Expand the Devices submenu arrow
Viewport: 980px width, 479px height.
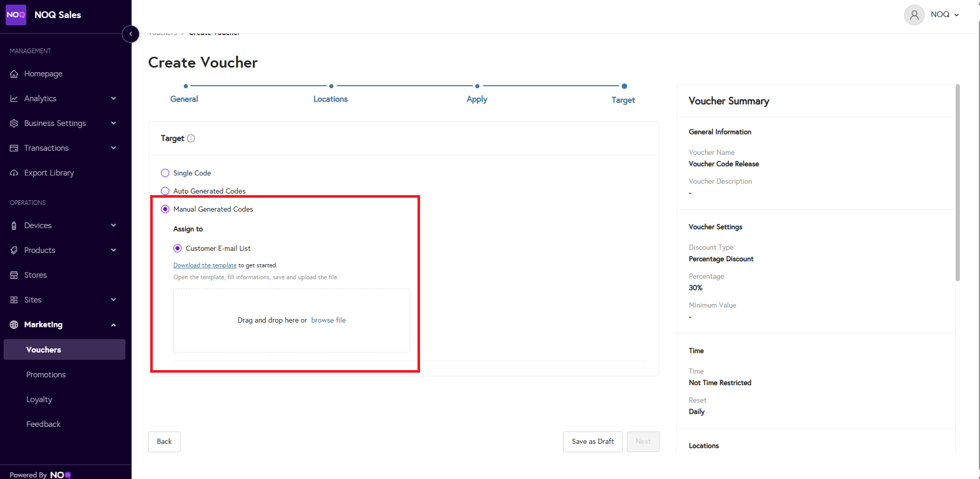(114, 226)
